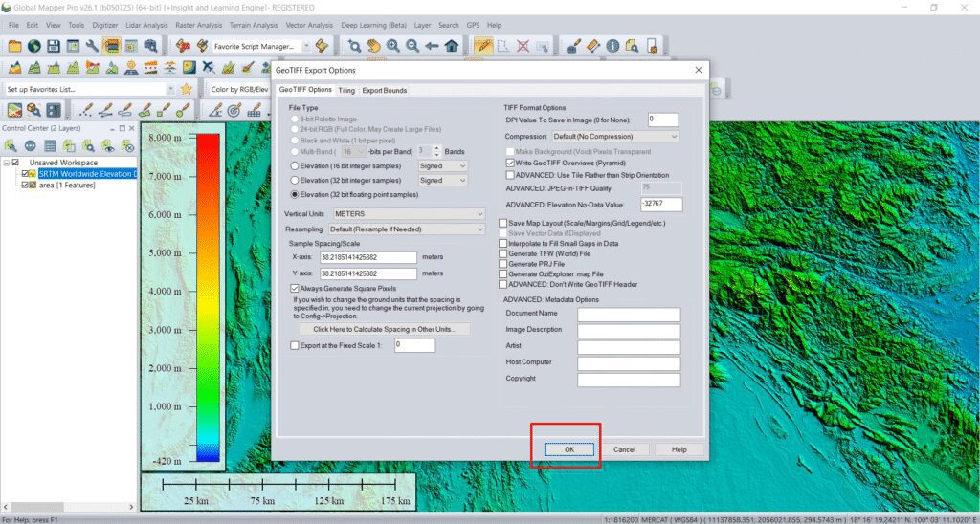Click the Elevation No-Data Value field
The width and height of the screenshot is (980, 524).
pyautogui.click(x=662, y=205)
